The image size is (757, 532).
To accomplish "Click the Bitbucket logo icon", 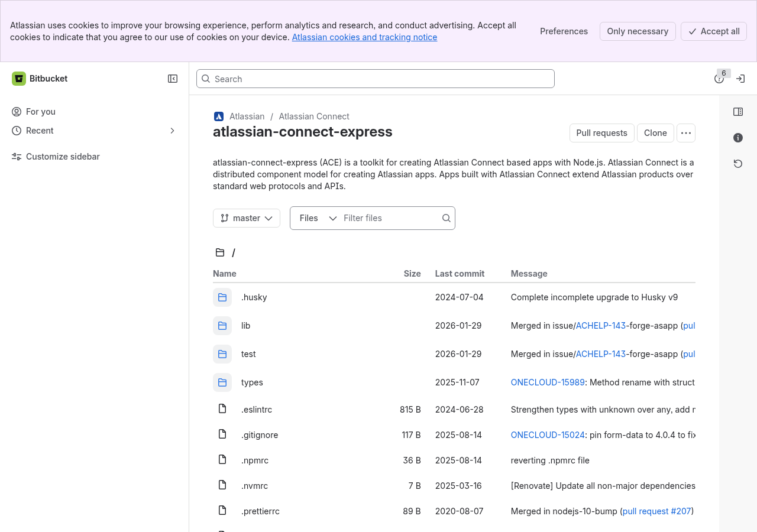I will coord(19,79).
